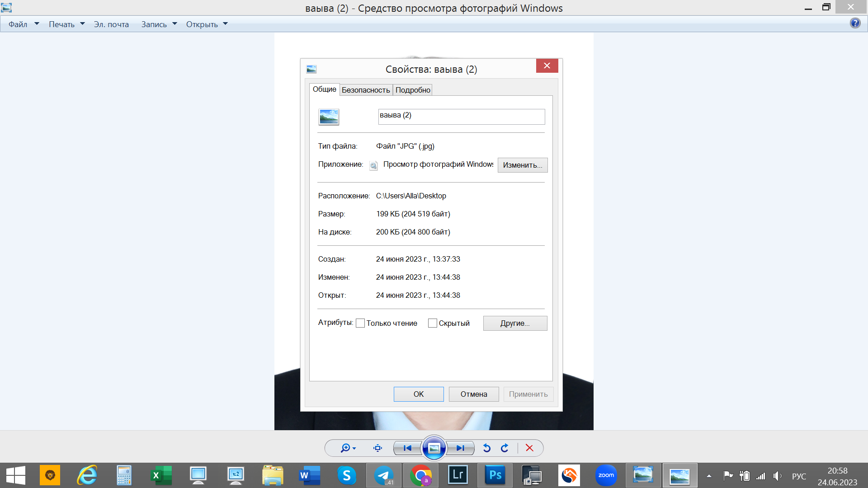868x488 pixels.
Task: Check the Скрытый attribute checkbox
Action: click(433, 323)
